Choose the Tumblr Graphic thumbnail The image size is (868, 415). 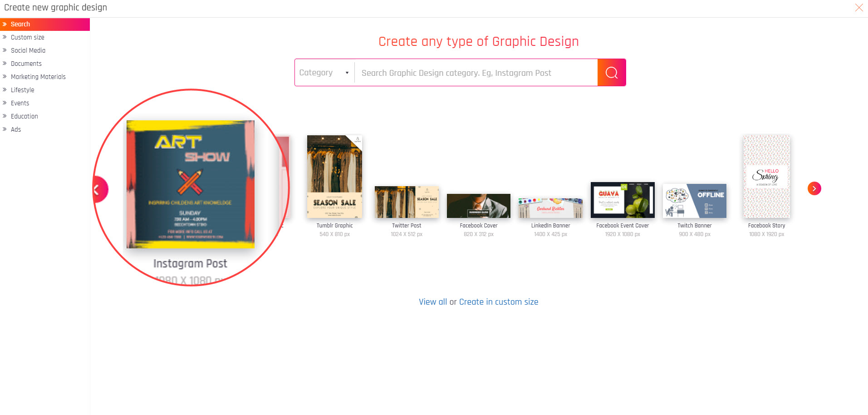tap(334, 177)
